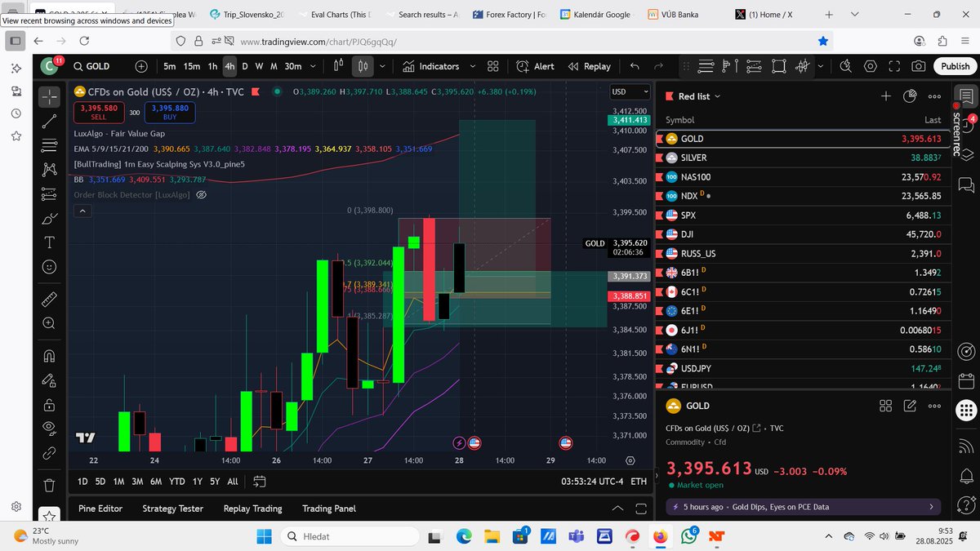Create an Alert
Image resolution: width=980 pixels, height=551 pixels.
536,67
